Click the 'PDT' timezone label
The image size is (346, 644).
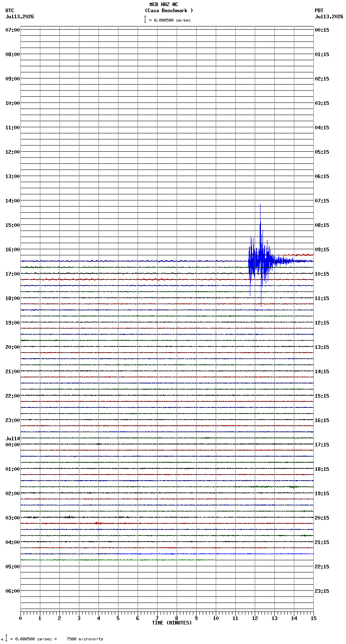(319, 11)
